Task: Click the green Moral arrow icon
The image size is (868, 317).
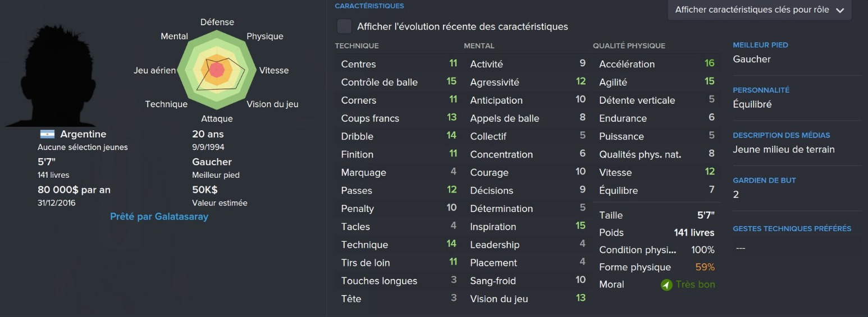Action: pos(666,285)
